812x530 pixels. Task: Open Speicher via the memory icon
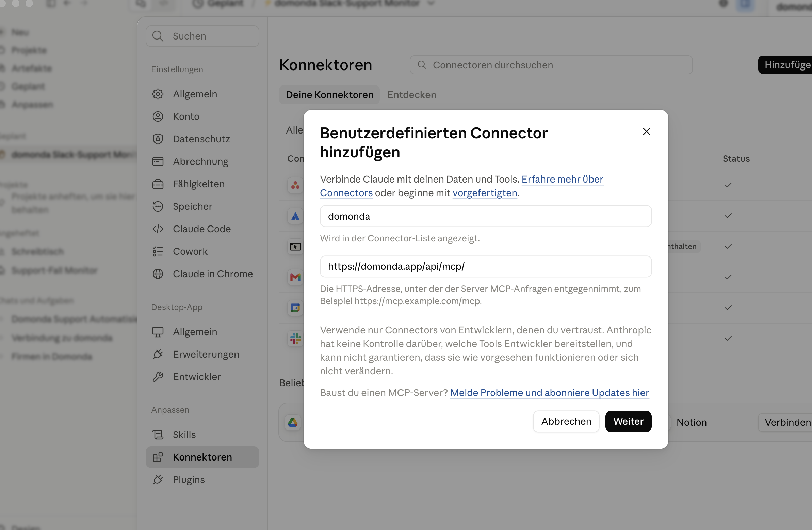click(158, 207)
